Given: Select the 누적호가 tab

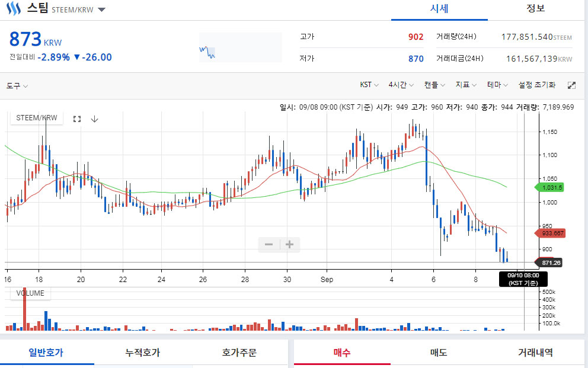Looking at the screenshot, I should tap(142, 352).
